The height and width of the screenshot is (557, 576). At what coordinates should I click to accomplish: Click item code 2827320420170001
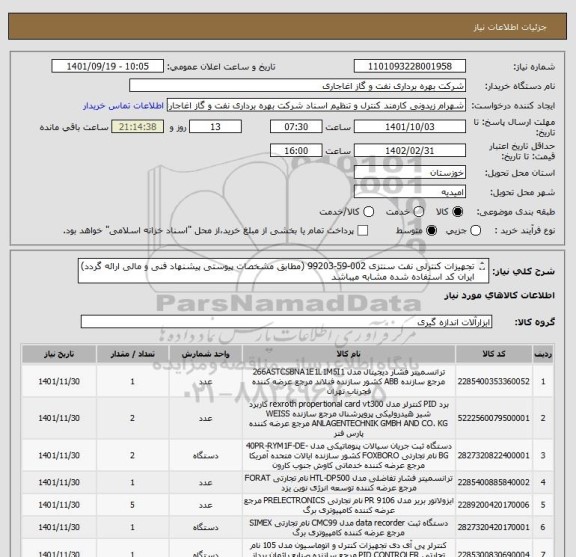(494, 528)
